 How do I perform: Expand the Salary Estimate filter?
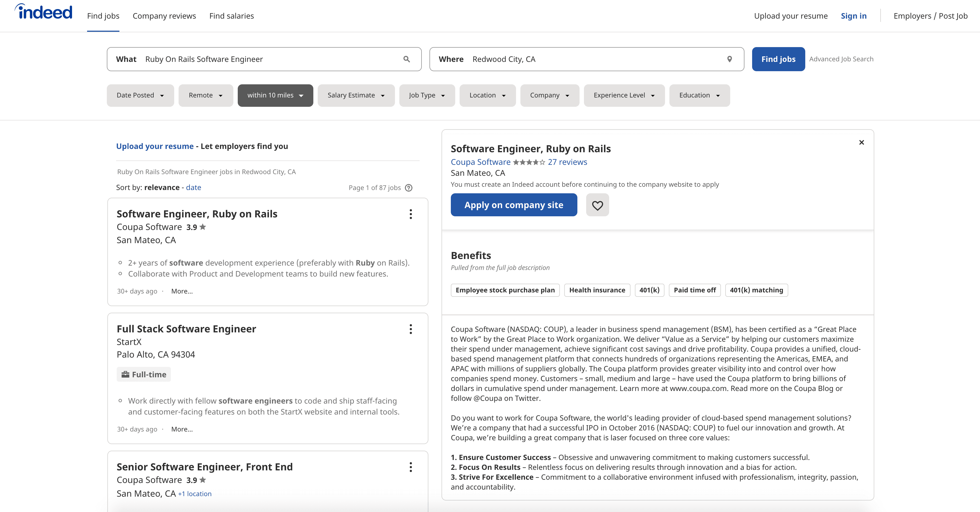(356, 95)
